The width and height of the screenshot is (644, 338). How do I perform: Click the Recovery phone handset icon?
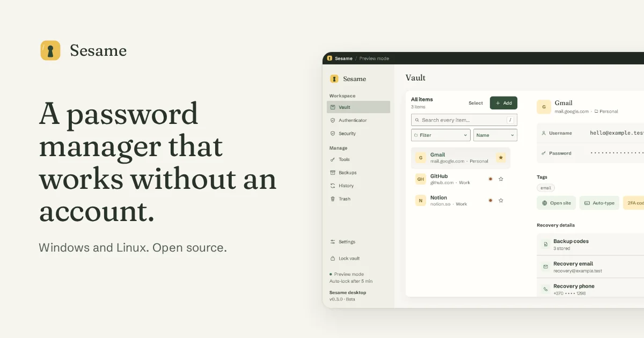tap(545, 289)
